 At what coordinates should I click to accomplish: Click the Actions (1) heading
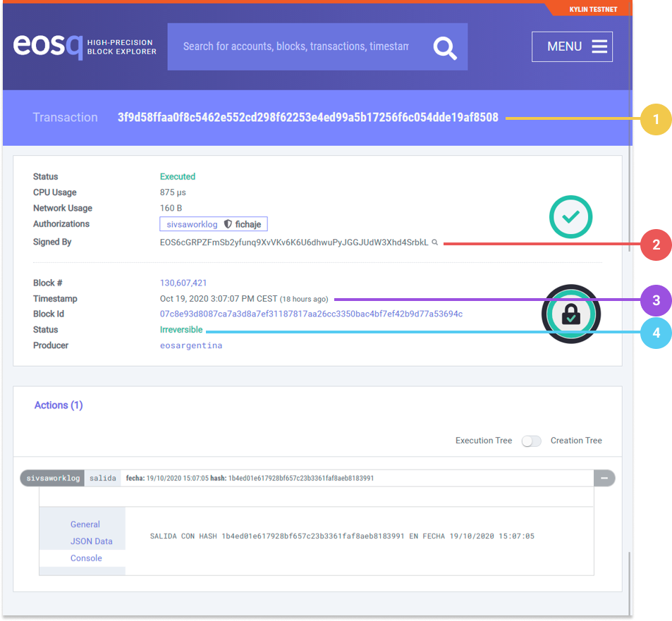tap(59, 405)
